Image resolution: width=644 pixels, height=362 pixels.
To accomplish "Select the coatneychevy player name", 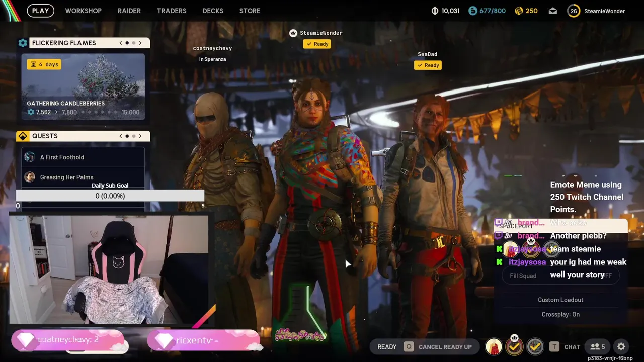I will point(212,48).
